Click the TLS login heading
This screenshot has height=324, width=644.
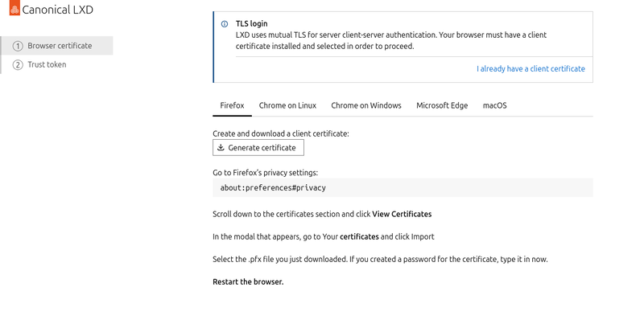point(251,24)
